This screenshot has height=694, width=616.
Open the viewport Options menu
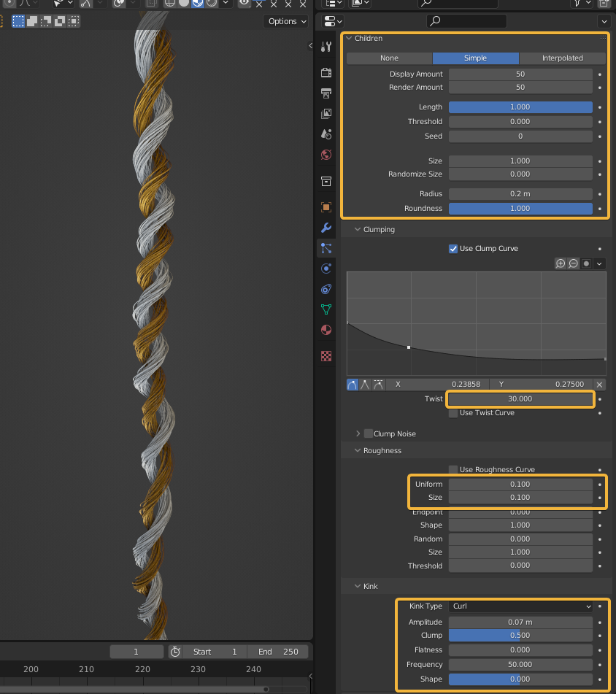(285, 21)
